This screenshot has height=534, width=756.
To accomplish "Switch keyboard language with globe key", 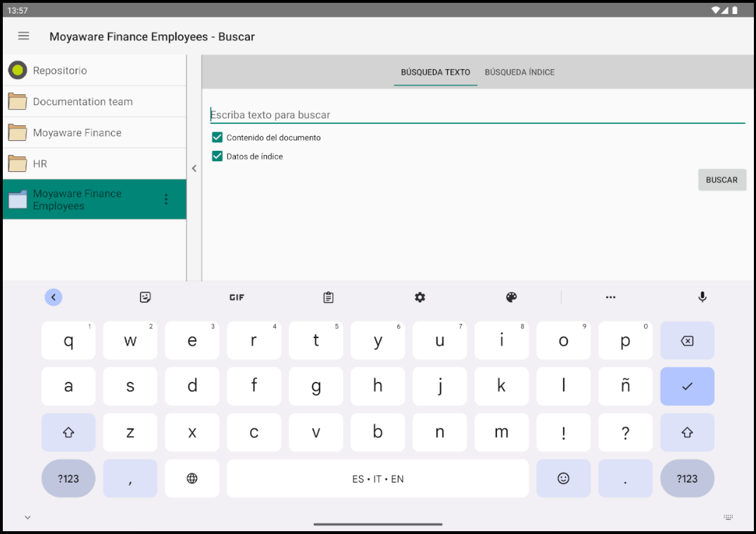I will click(192, 478).
